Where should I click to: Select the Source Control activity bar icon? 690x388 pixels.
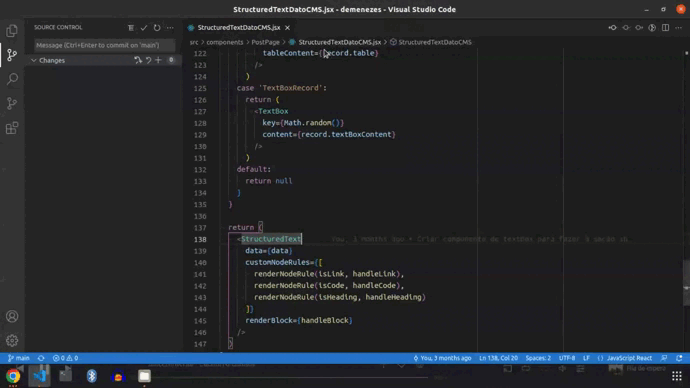[x=12, y=55]
